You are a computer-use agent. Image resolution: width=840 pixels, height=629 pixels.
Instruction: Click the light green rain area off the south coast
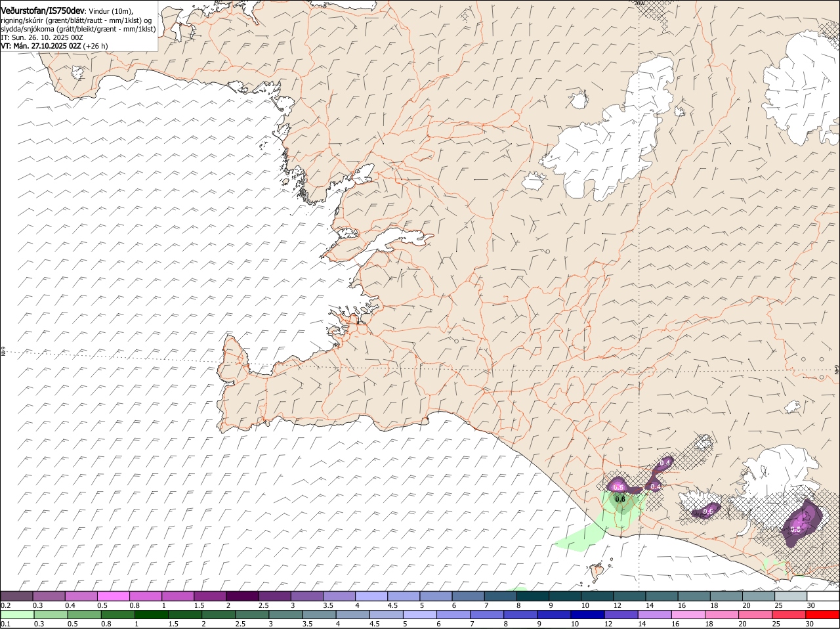pos(581,536)
